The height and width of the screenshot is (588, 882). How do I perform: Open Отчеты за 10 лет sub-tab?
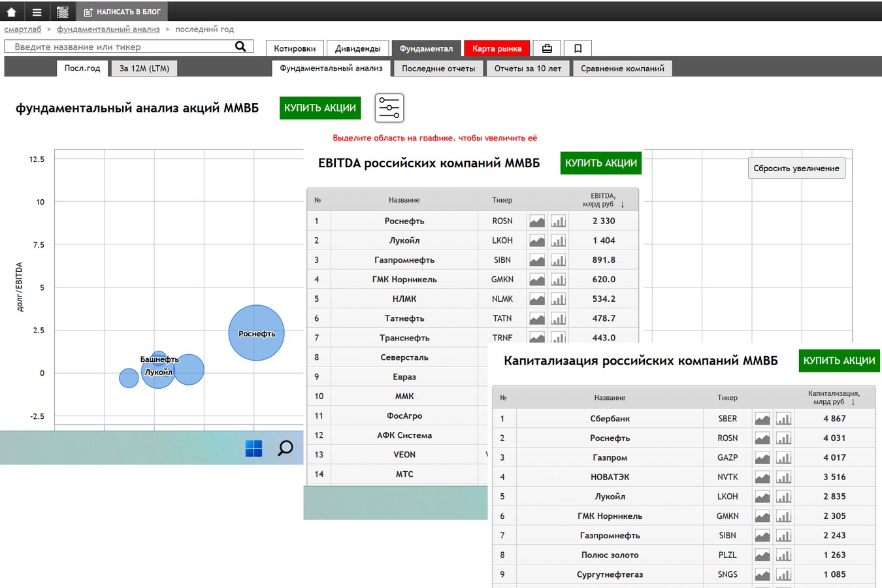(x=528, y=68)
